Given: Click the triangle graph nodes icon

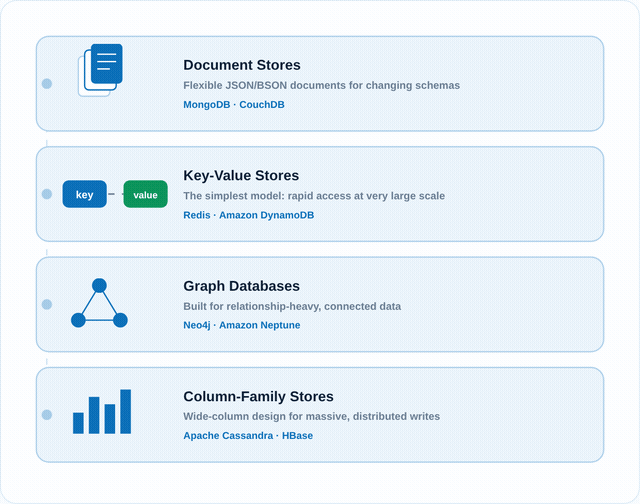Looking at the screenshot, I should (99, 303).
